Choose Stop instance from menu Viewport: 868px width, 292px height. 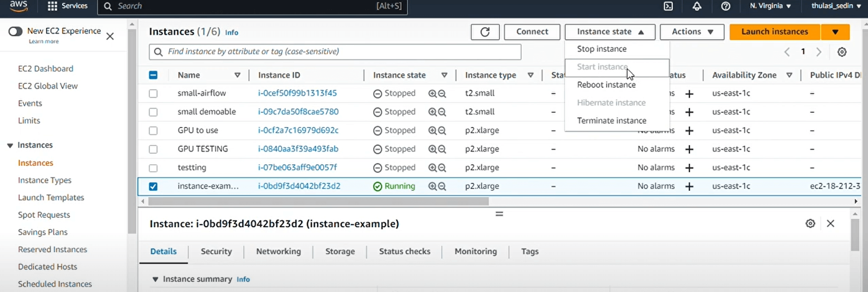(x=602, y=49)
